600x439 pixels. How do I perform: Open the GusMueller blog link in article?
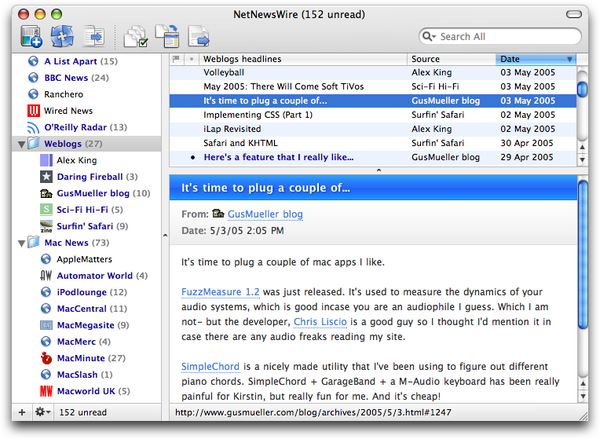click(x=265, y=214)
